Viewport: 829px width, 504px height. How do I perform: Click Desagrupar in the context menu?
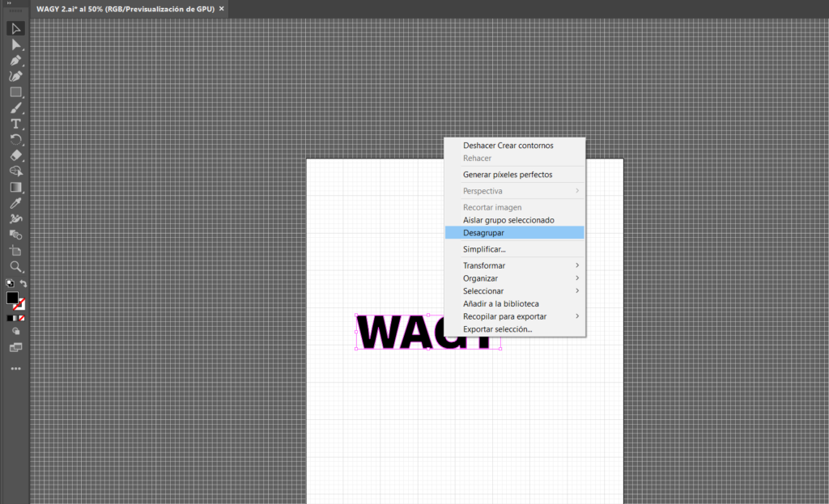(514, 233)
